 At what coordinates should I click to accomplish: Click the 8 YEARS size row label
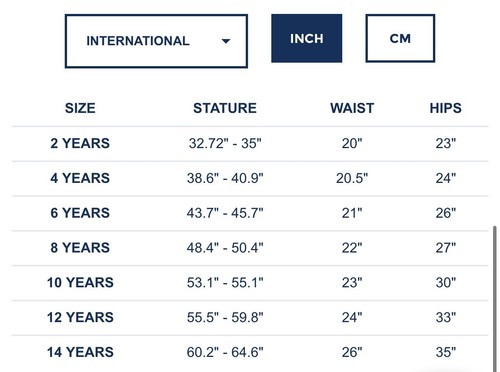(80, 248)
